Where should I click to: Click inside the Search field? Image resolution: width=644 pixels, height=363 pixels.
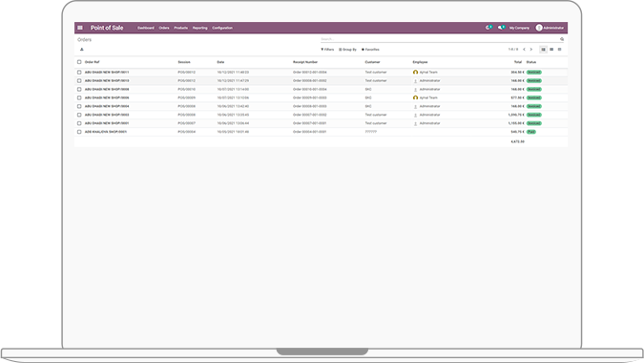pos(440,39)
